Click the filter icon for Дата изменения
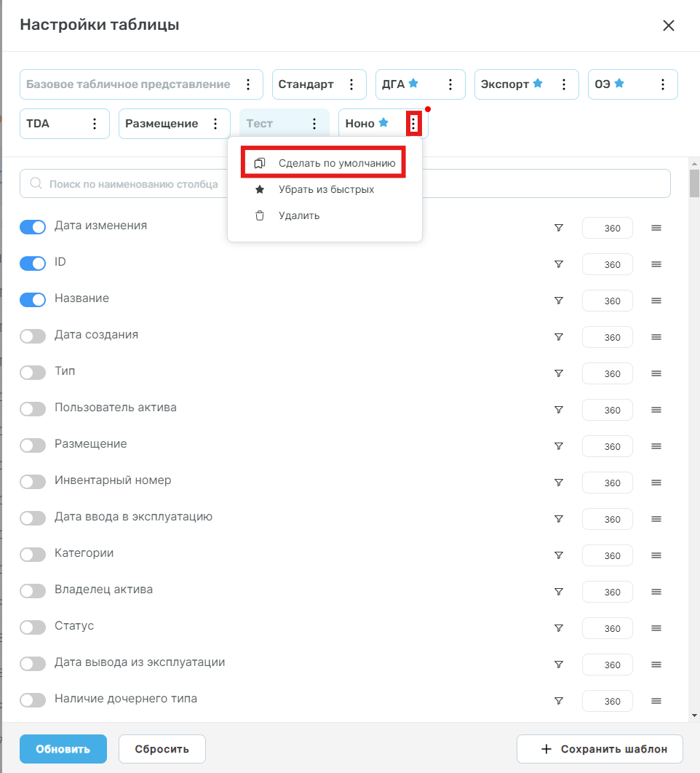 [x=559, y=228]
